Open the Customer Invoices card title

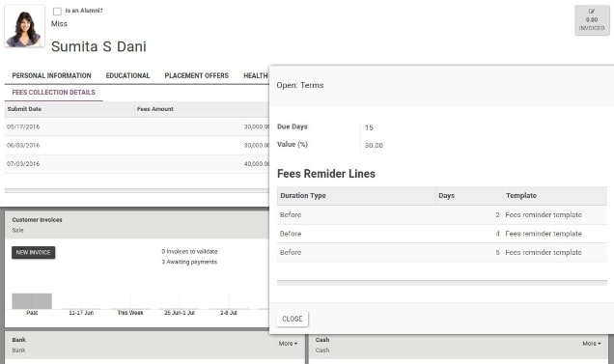[x=37, y=220]
